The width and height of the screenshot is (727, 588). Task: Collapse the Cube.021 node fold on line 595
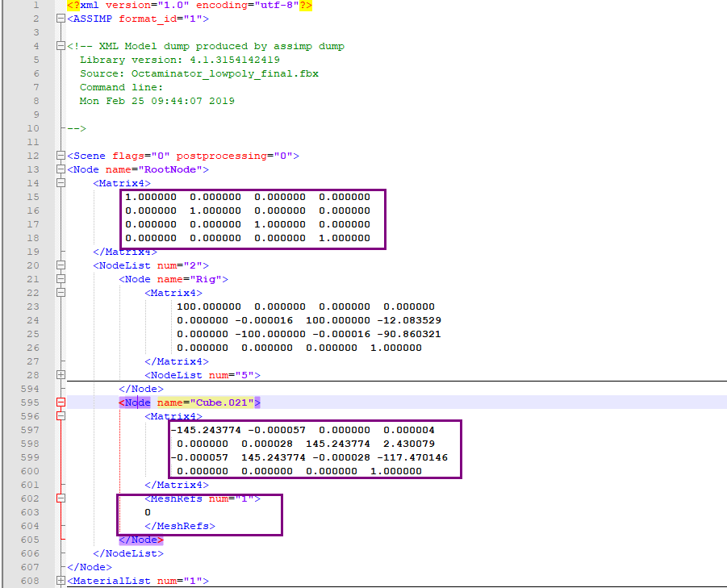coord(61,402)
